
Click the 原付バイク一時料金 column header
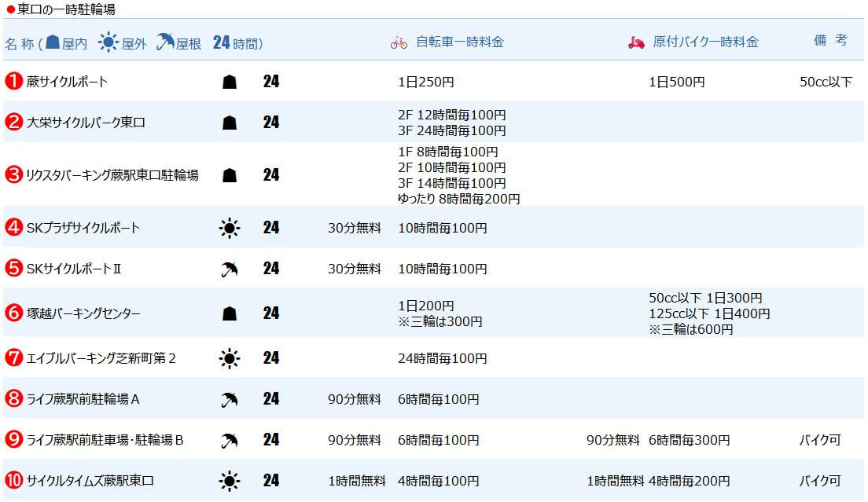(x=705, y=42)
